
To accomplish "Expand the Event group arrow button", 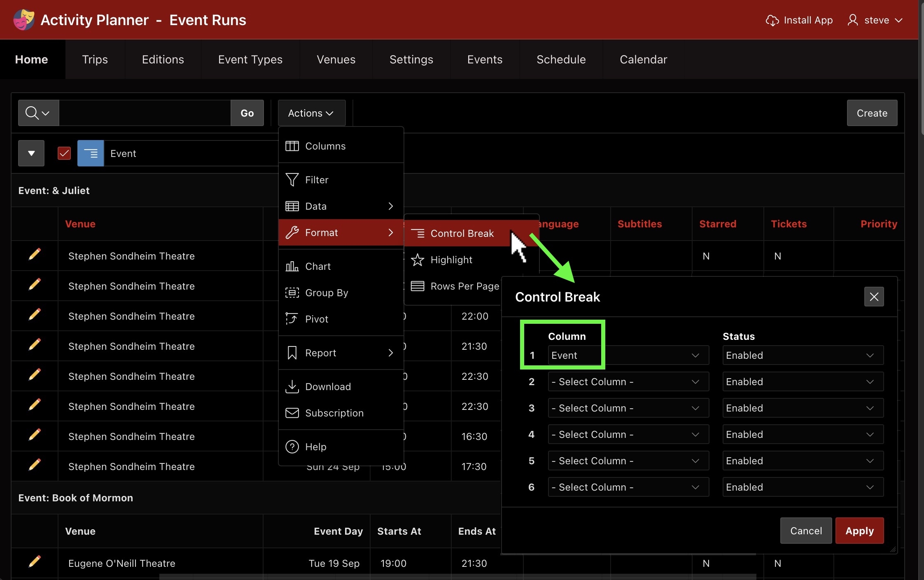I will [31, 153].
